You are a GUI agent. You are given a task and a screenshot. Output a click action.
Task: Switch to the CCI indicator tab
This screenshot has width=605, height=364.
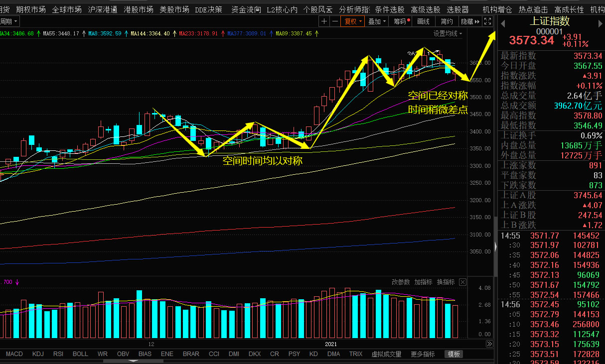point(214,354)
